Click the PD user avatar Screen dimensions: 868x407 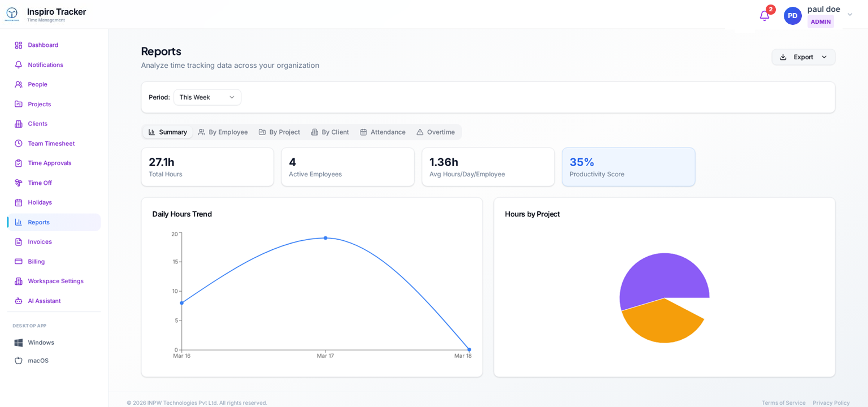(x=792, y=16)
